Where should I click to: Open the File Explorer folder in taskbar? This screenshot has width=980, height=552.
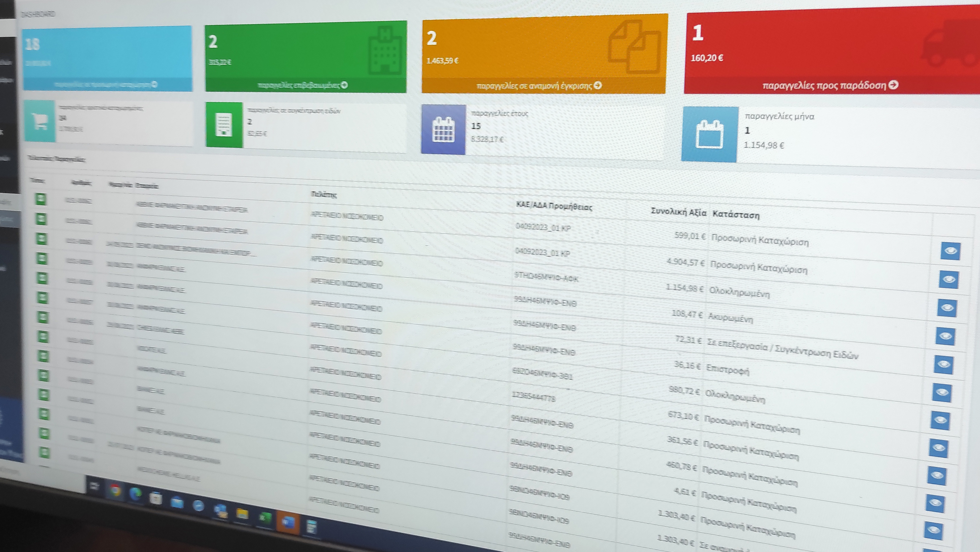pos(242,514)
